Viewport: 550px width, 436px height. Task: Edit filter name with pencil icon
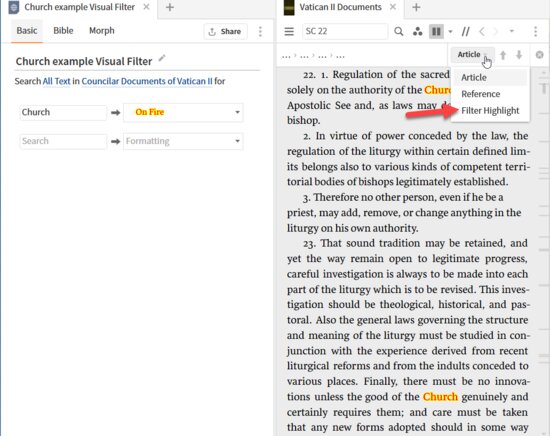162,58
